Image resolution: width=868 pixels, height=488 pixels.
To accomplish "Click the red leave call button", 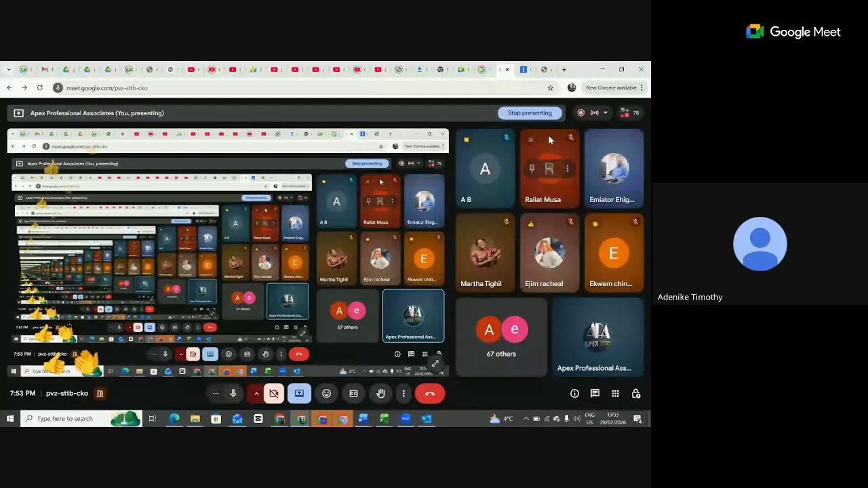I will click(x=429, y=394).
